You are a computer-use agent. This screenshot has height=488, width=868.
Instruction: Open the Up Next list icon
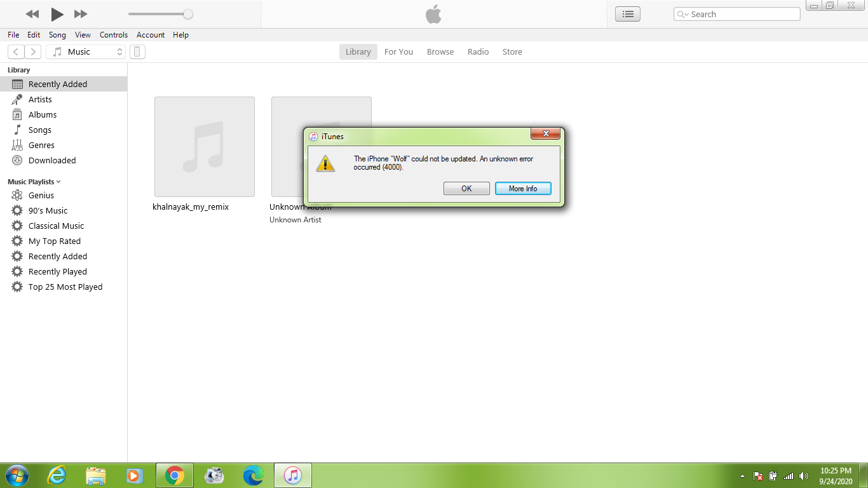click(x=628, y=14)
